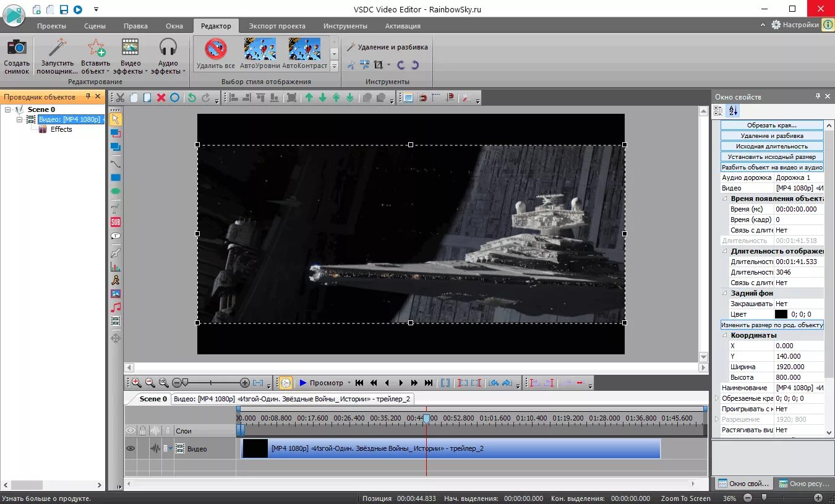Image resolution: width=835 pixels, height=504 pixels.
Task: Click the green Undo arrow icon
Action: tap(192, 98)
